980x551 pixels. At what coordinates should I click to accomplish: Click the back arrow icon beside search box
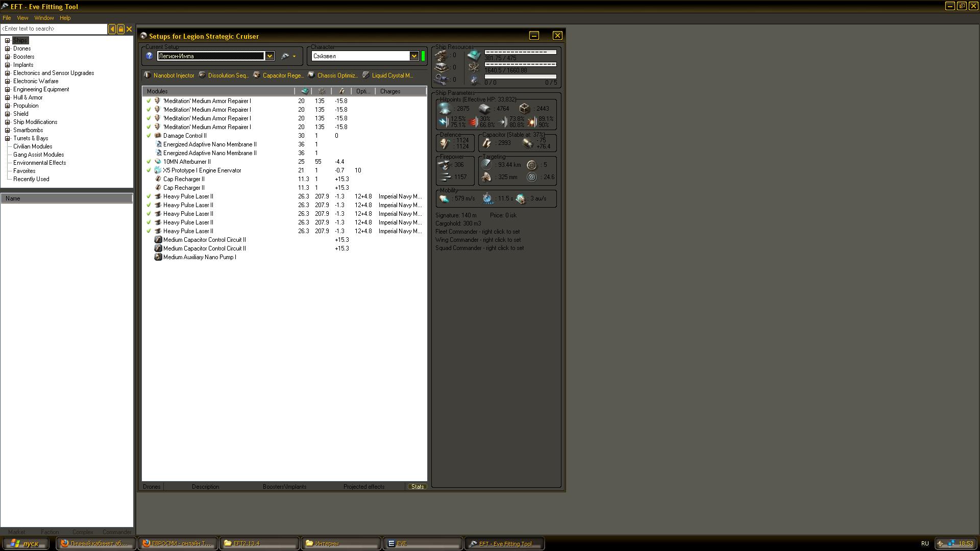click(112, 29)
